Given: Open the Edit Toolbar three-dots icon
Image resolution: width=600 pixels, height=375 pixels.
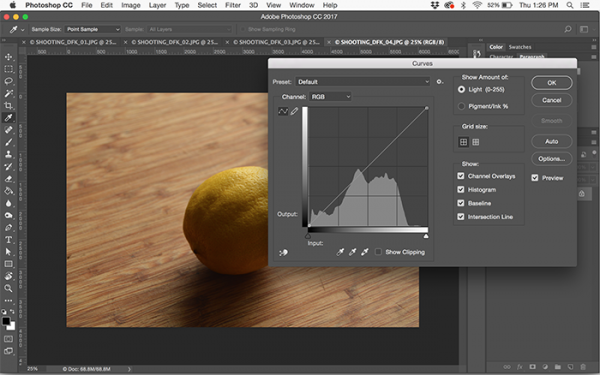Looking at the screenshot, I should coord(8,300).
